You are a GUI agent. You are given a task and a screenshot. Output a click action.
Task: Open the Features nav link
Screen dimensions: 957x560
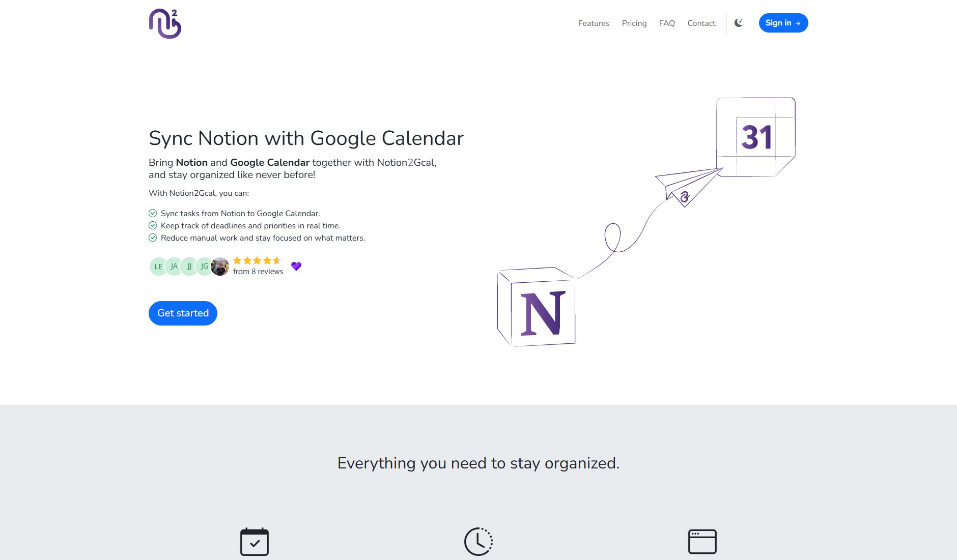(594, 23)
